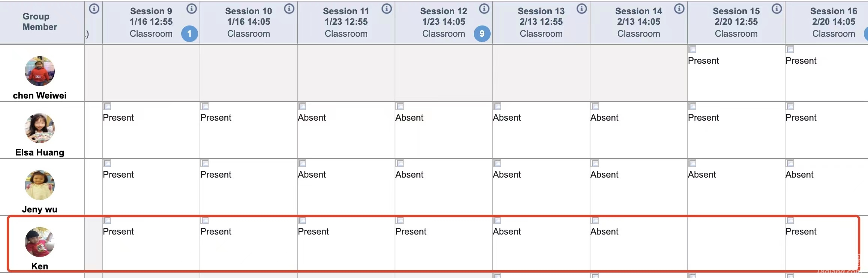
Task: Click the blue badge showing 9
Action: coord(482,34)
